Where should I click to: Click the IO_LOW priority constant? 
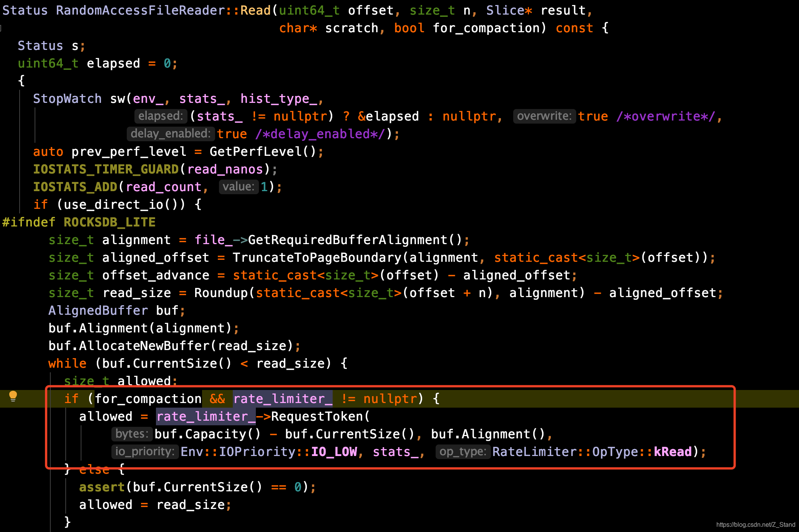(334, 452)
